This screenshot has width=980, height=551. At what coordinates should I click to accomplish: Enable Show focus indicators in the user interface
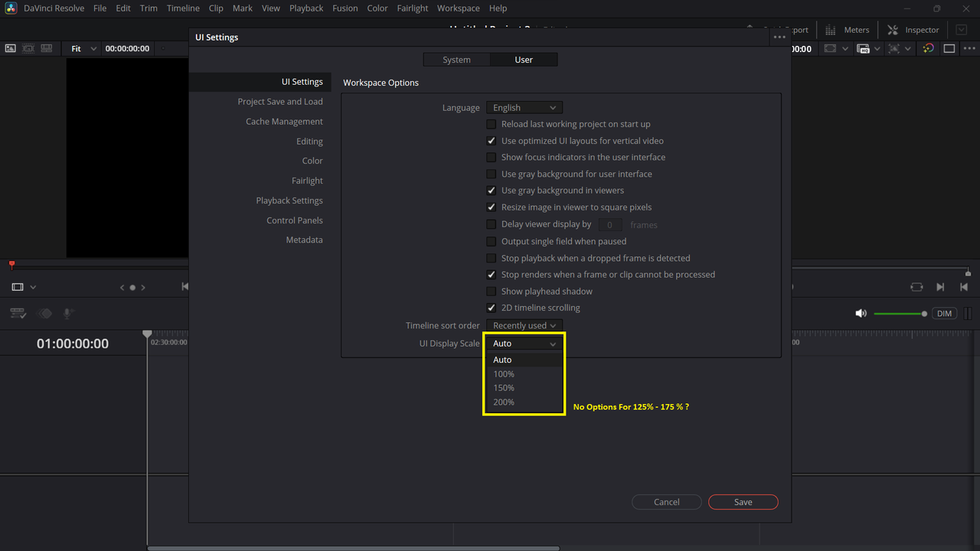[x=492, y=157]
